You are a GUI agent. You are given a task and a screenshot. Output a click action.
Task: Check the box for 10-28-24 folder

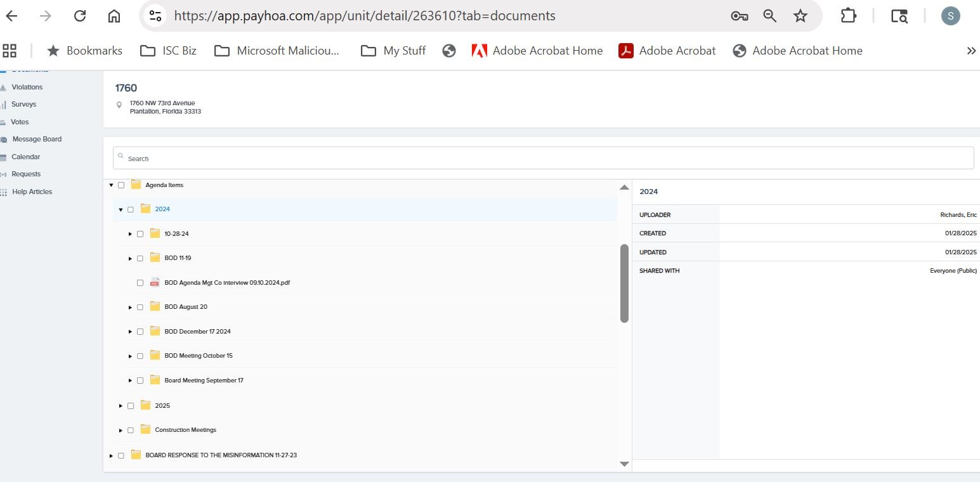click(x=140, y=234)
